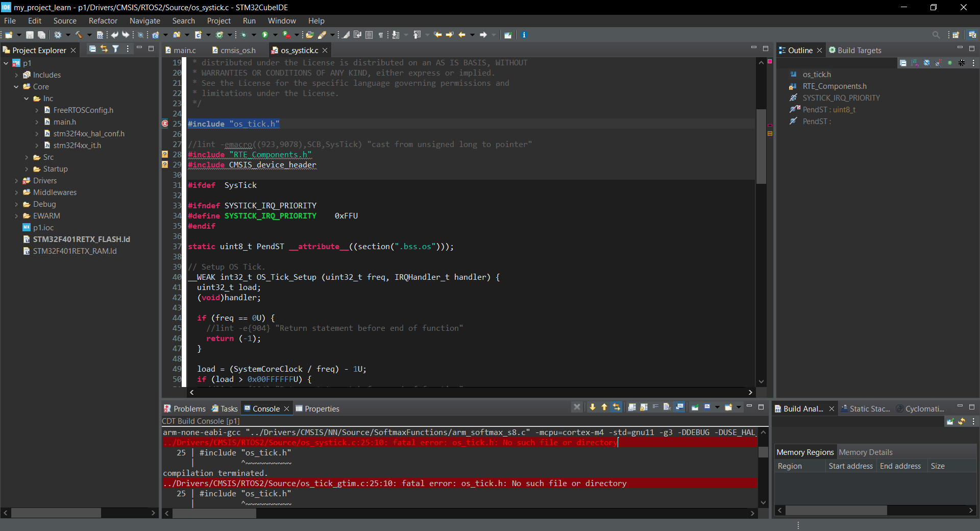Toggle alphabetical Sort in Outline panel
Screen dimensions: 980x531
915,63
